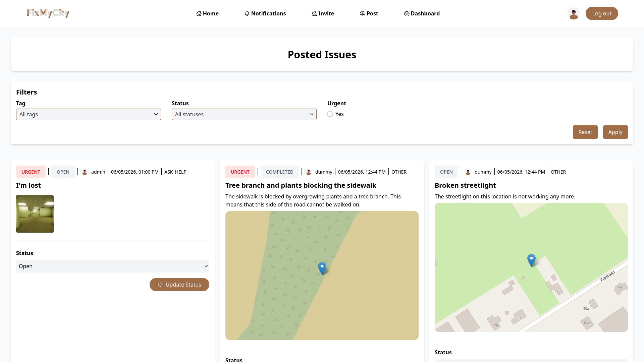The height and width of the screenshot is (362, 644).
Task: Open the Notifications page
Action: point(265,13)
